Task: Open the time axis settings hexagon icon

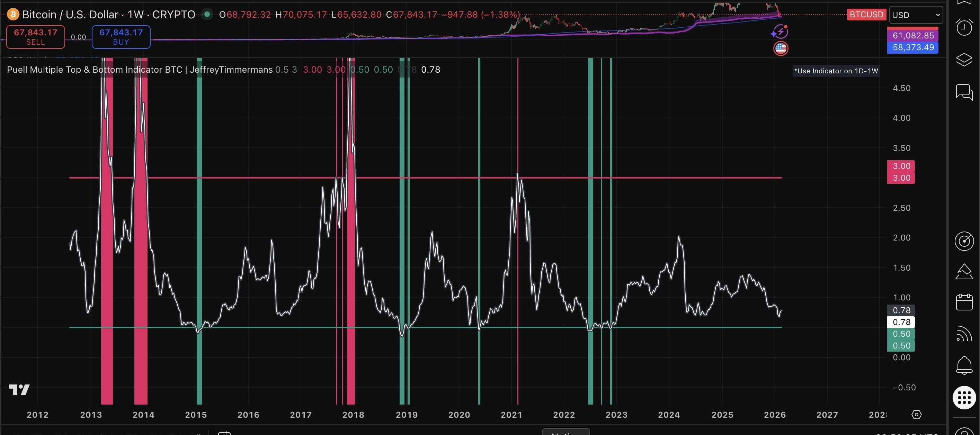Action: pyautogui.click(x=917, y=415)
